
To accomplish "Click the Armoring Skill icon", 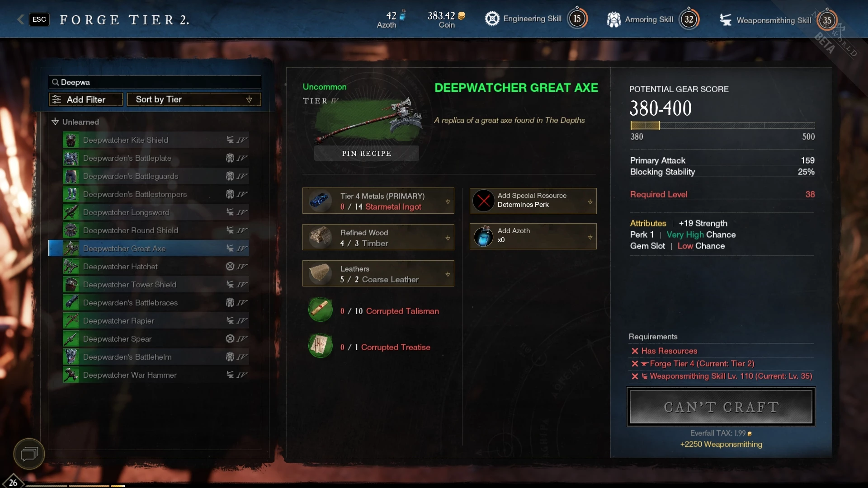I will (613, 19).
